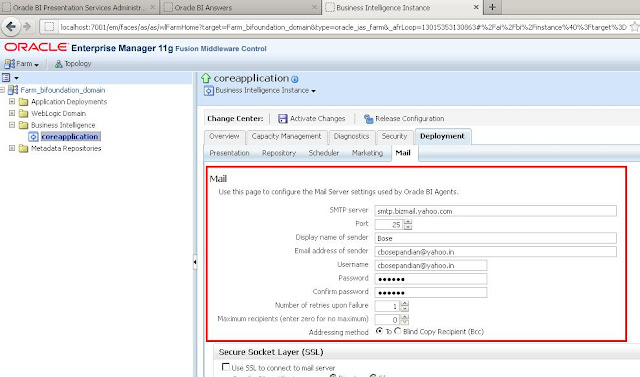Click the Password input field
This screenshot has width=640, height=377.
431,279
